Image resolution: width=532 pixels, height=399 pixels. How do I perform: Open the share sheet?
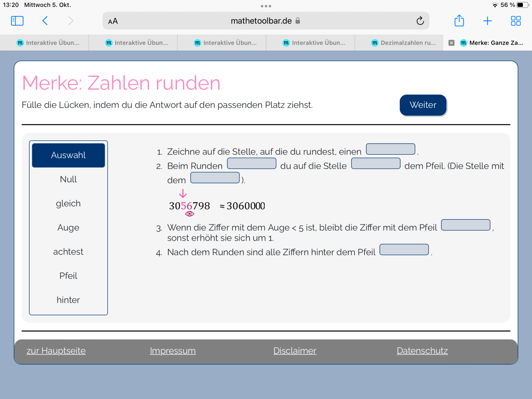coord(459,21)
